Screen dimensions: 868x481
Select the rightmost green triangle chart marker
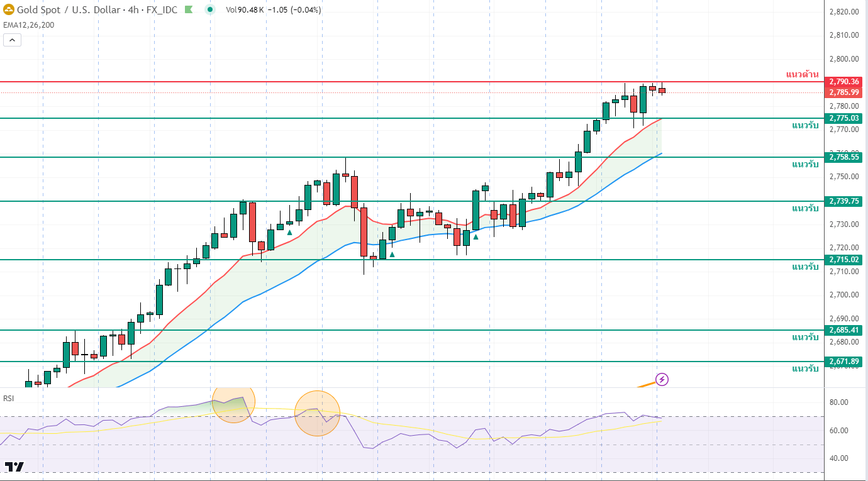(476, 236)
